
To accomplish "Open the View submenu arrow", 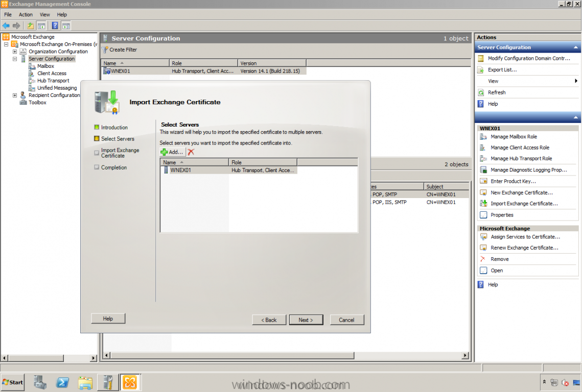I will tap(576, 81).
